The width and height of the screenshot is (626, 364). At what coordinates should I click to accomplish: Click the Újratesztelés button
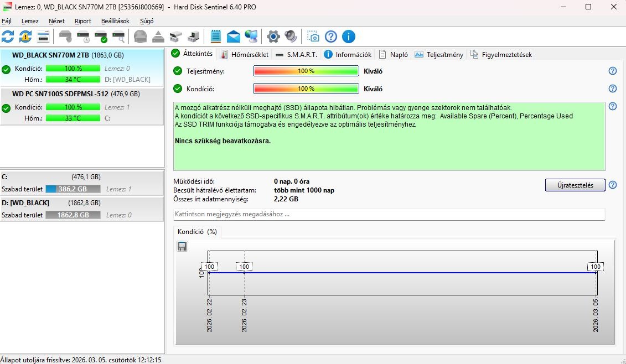[x=575, y=185]
